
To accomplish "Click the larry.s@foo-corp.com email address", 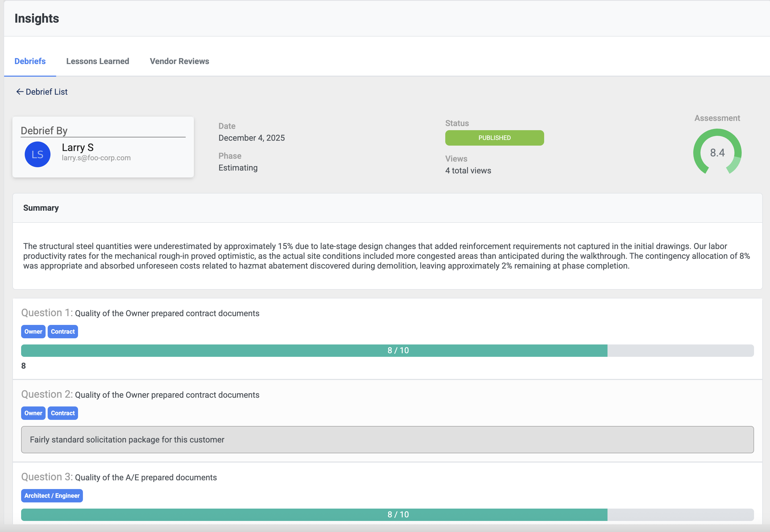I will (x=96, y=158).
